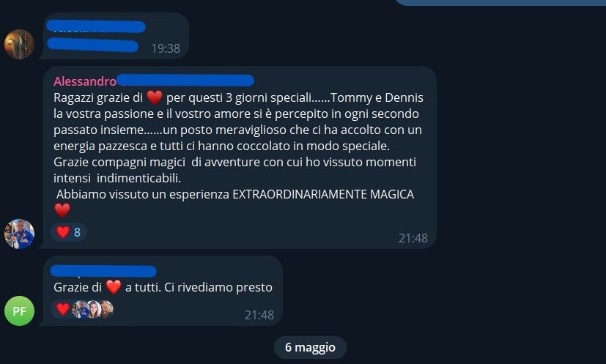Click heart emoji in 'Grazie di a tutti'
The image size is (606, 364).
click(114, 287)
